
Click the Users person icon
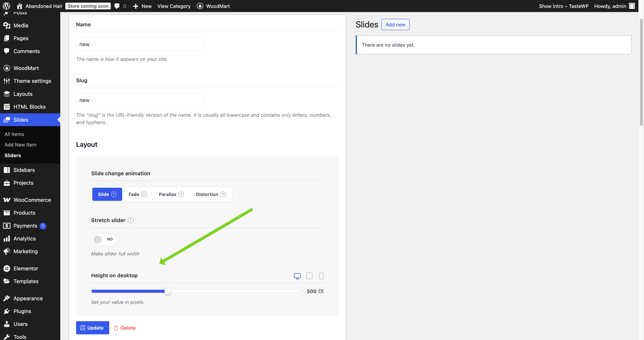pyautogui.click(x=7, y=324)
